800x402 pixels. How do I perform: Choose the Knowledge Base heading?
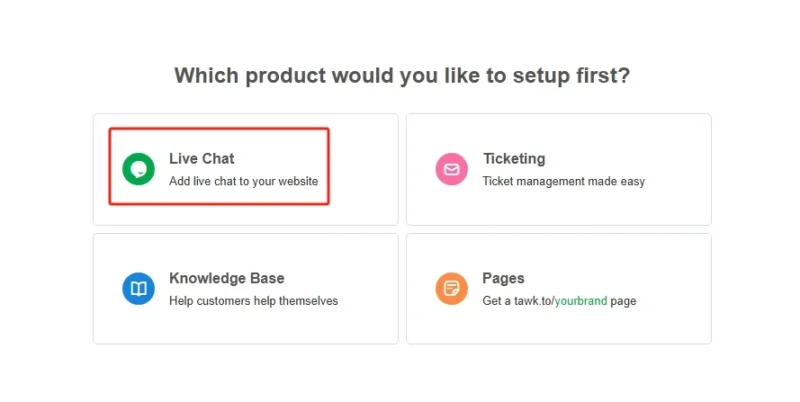click(227, 278)
